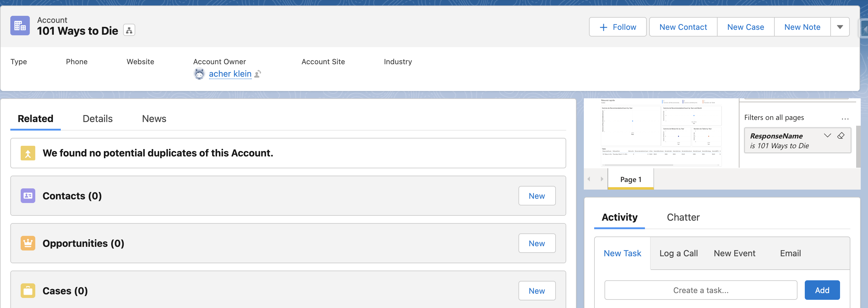Switch to the Chatter tab
This screenshot has width=868, height=308.
[x=683, y=217]
